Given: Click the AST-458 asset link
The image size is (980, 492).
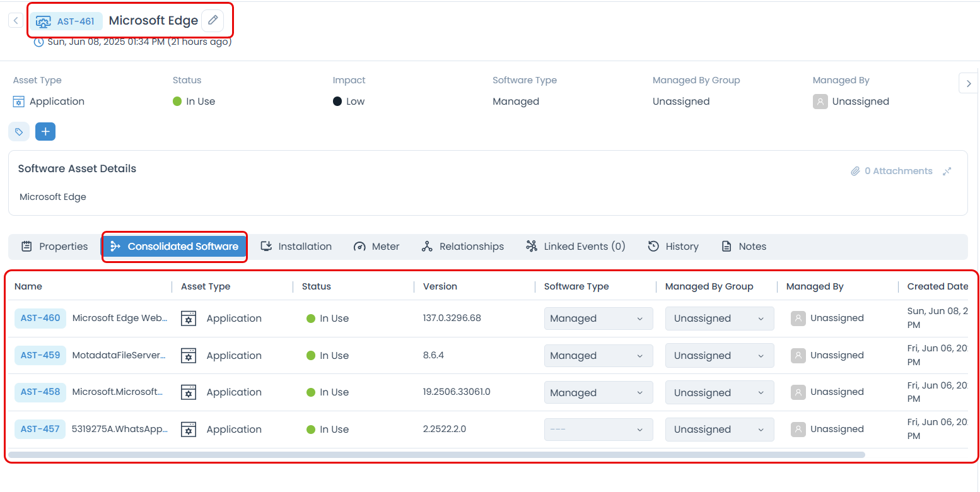Looking at the screenshot, I should coord(40,392).
